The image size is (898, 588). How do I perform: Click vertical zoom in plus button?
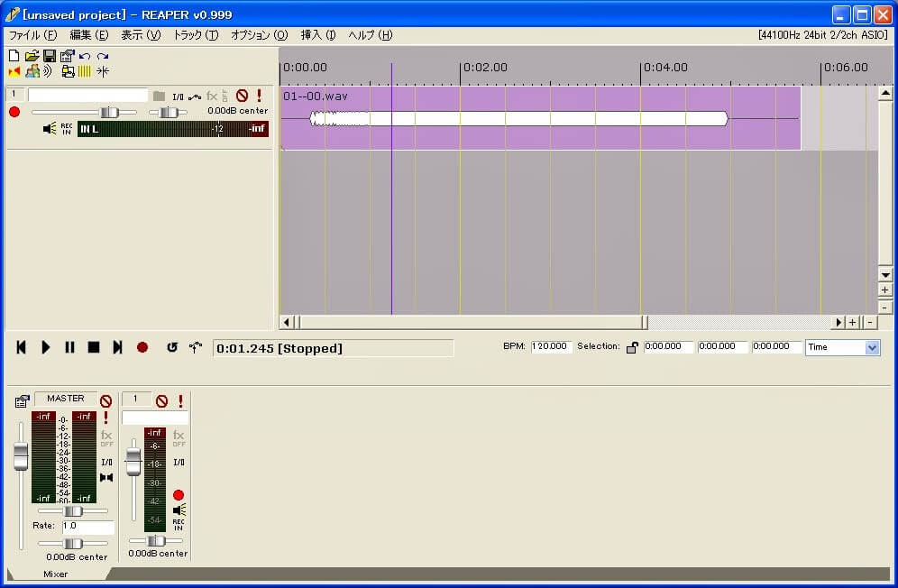[x=884, y=290]
